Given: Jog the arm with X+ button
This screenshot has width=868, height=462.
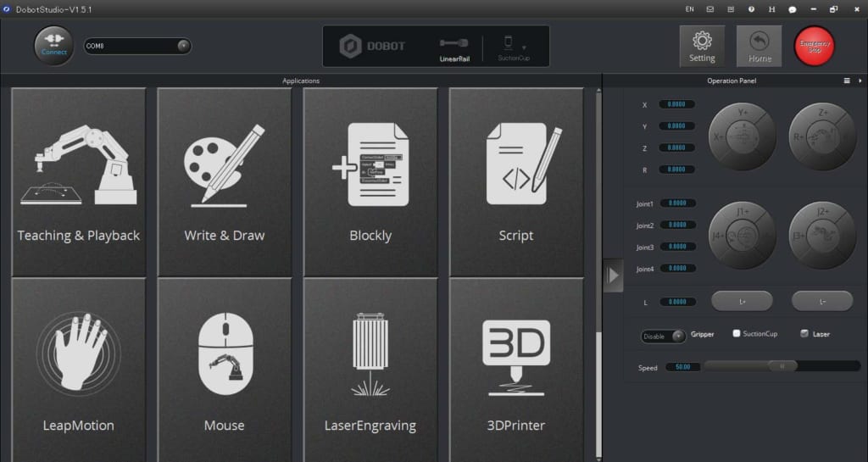Looking at the screenshot, I should (x=717, y=136).
